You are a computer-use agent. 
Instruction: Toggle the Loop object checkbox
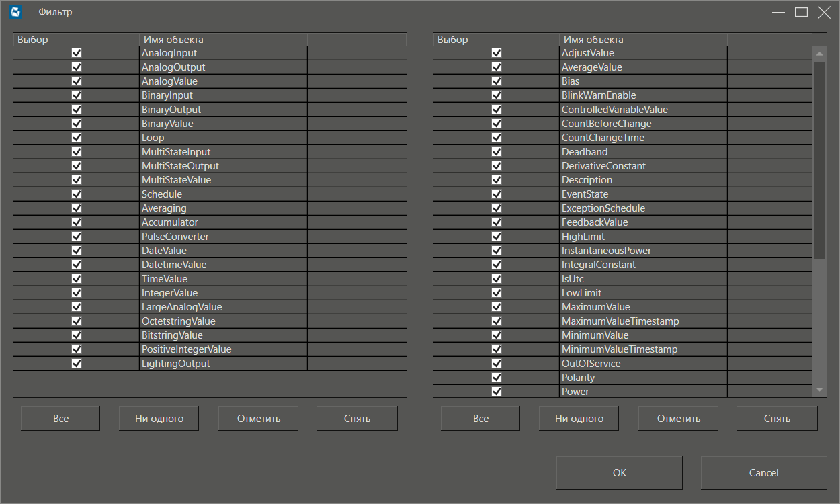77,138
